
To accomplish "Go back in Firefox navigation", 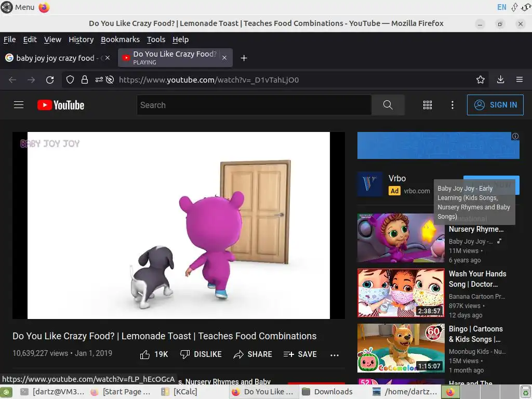I will click(x=12, y=79).
